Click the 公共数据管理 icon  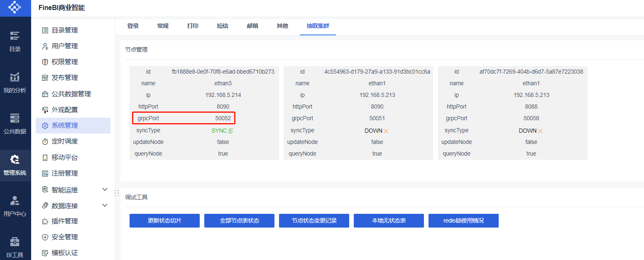(x=45, y=94)
